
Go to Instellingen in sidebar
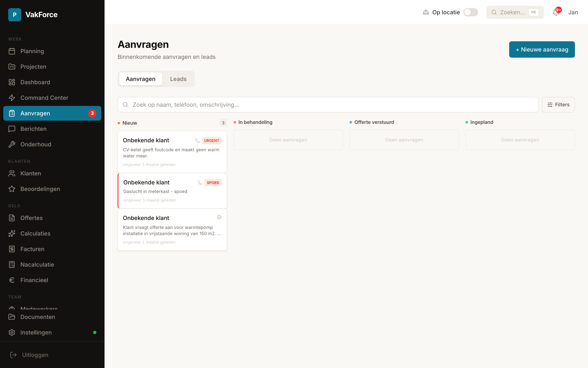pos(52,333)
